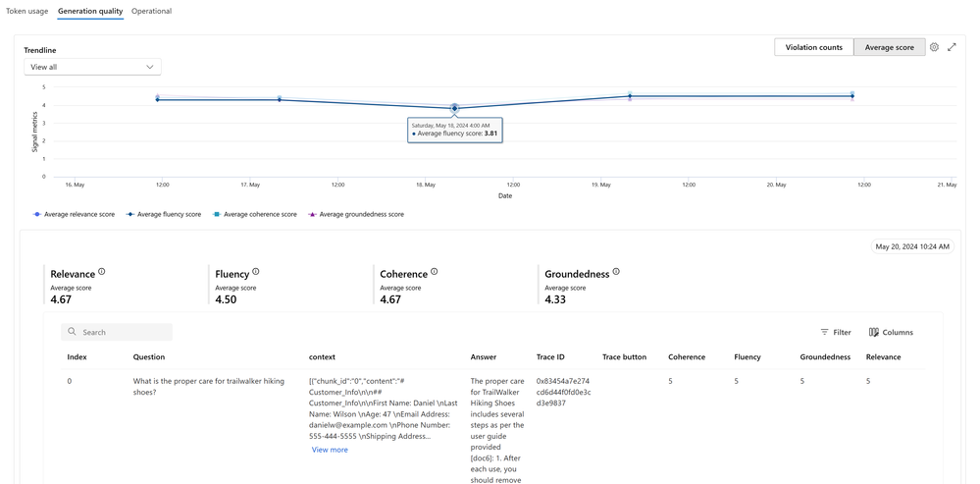
Task: Open the Operational tab
Action: (x=151, y=11)
